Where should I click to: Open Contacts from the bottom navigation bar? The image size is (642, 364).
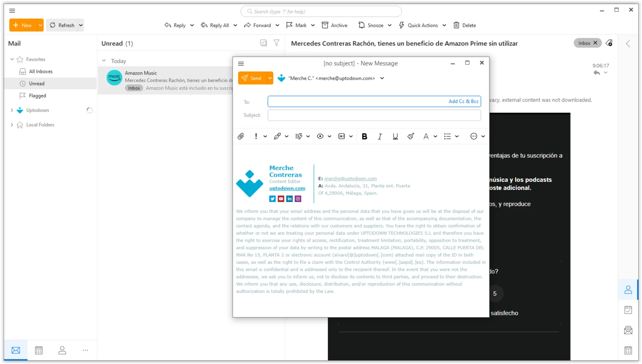tap(62, 350)
